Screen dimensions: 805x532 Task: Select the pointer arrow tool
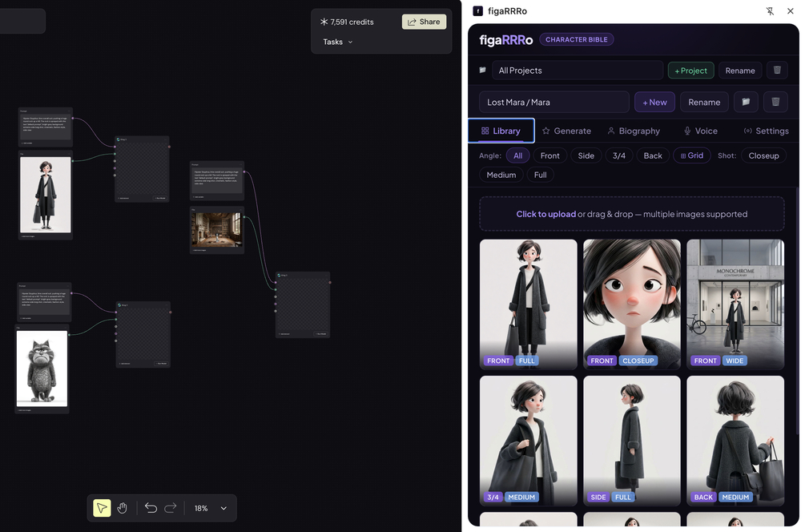pyautogui.click(x=102, y=508)
